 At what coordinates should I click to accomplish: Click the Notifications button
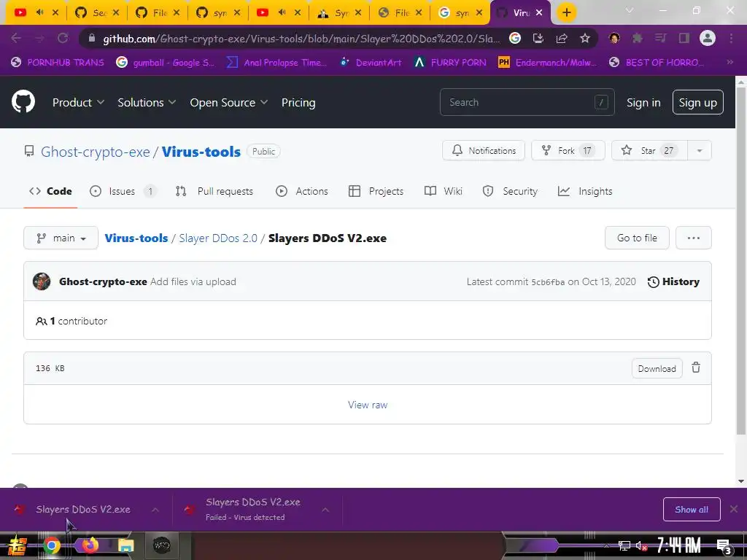click(484, 150)
